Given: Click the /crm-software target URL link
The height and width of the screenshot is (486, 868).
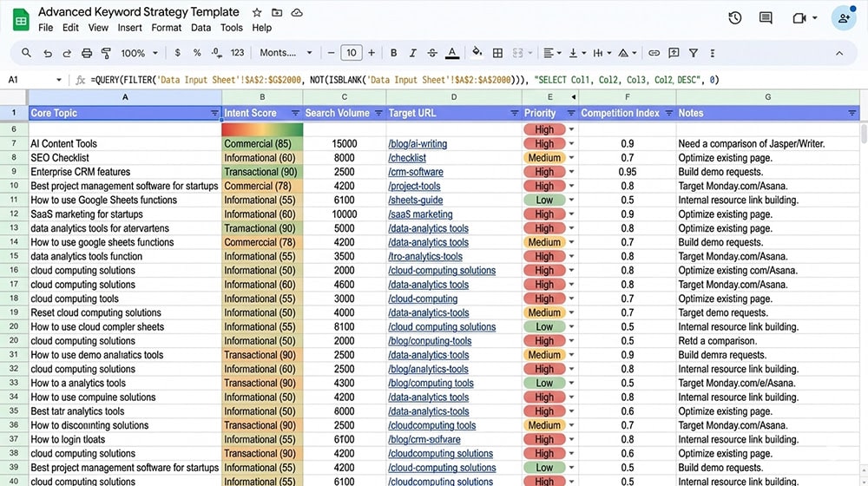Looking at the screenshot, I should 415,172.
